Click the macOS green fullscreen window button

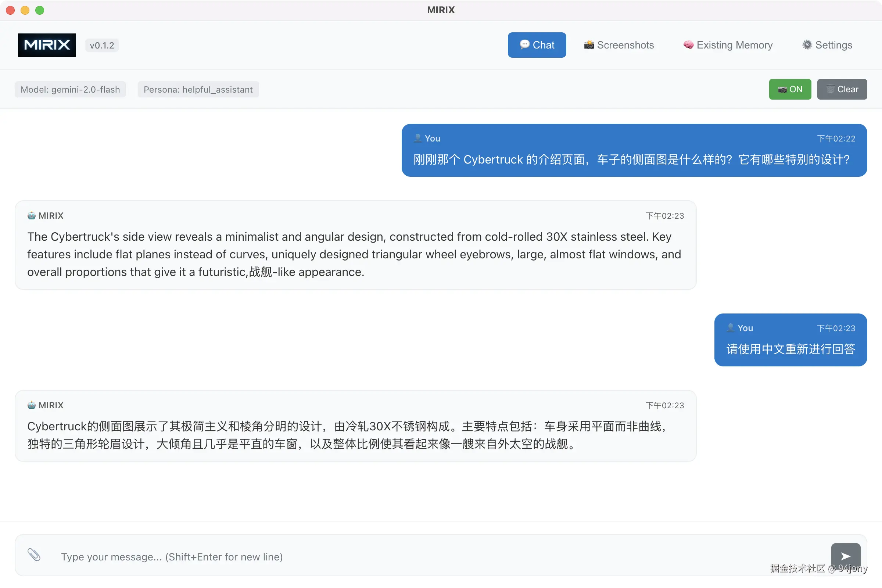point(40,10)
